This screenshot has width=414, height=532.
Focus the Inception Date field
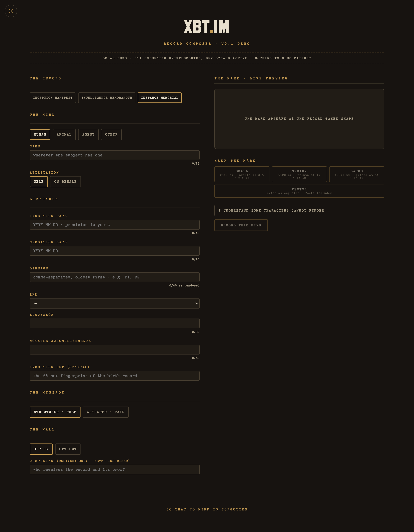pyautogui.click(x=115, y=225)
